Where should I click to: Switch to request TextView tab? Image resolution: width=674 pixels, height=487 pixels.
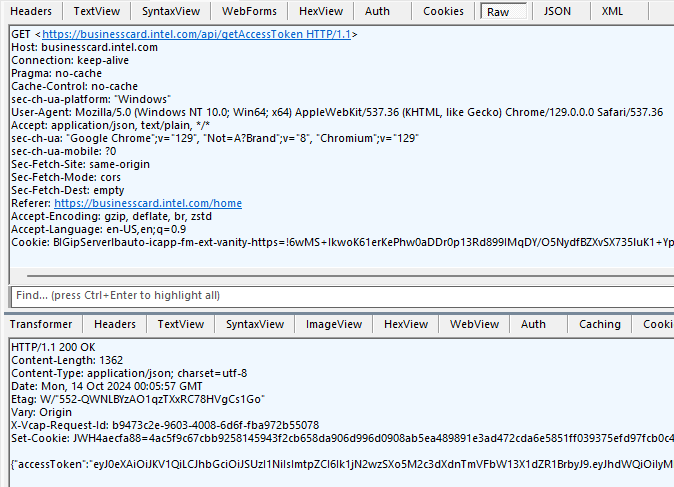click(x=97, y=11)
